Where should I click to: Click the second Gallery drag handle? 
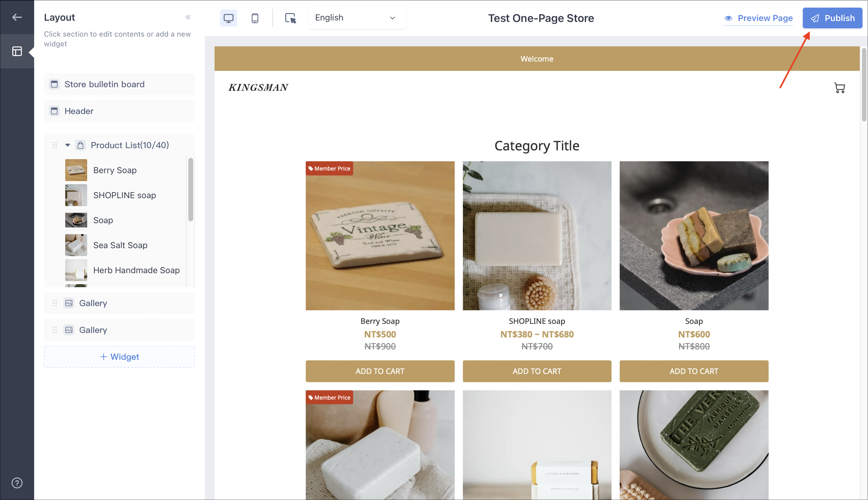tap(55, 330)
